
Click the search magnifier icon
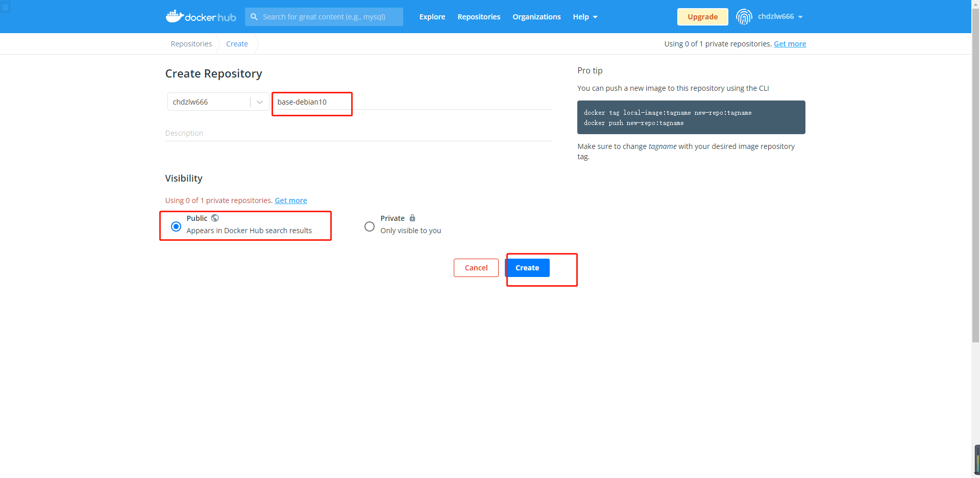point(254,17)
